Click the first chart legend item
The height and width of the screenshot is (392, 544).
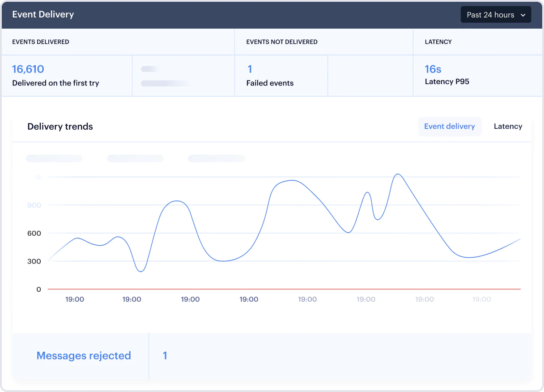[x=54, y=158]
